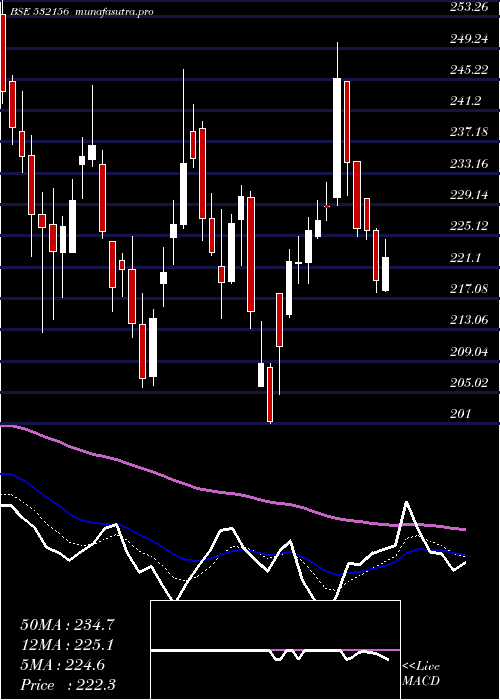Screen dimensions: 500x700
Task: Click the last white candlestick on the right
Action: tap(385, 274)
